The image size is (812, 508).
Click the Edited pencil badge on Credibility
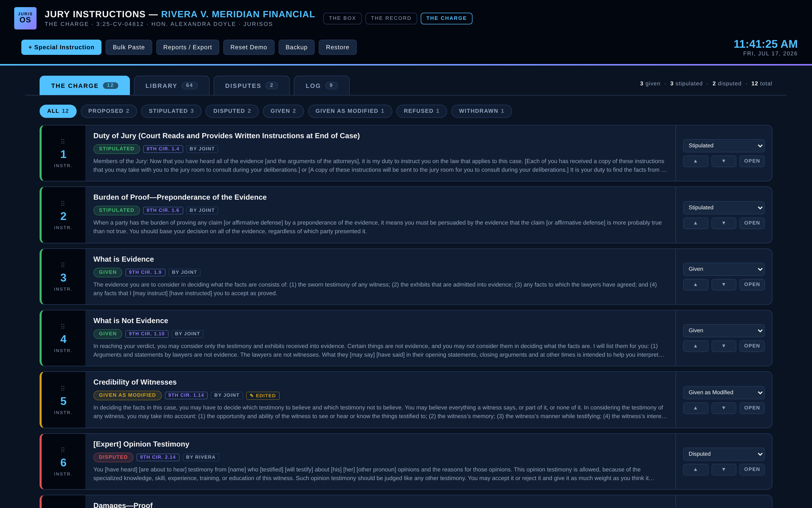point(263,395)
